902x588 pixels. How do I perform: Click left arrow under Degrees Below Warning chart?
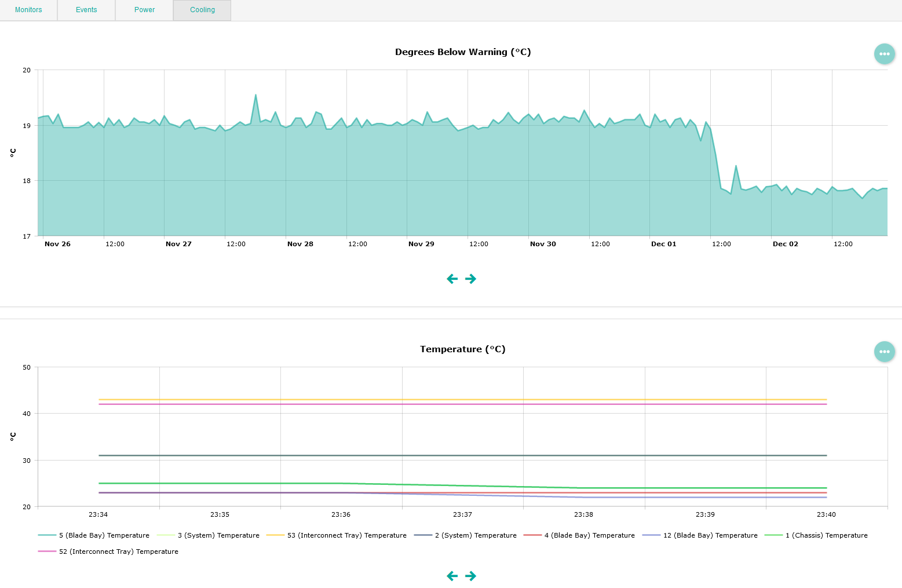452,279
